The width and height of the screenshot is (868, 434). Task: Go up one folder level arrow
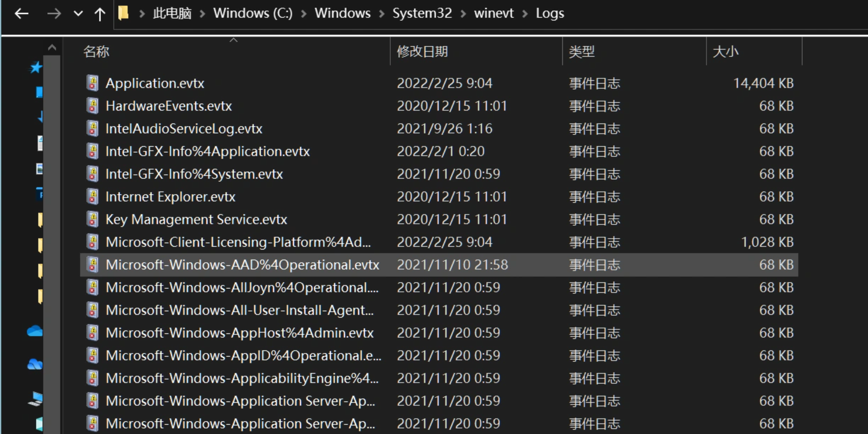[x=100, y=14]
